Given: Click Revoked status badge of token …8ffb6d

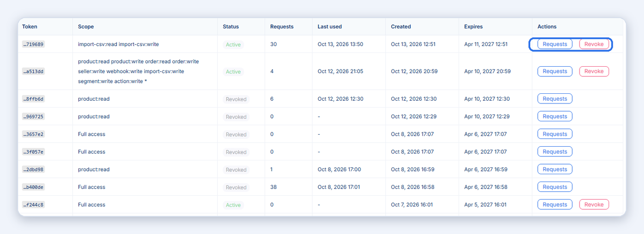Looking at the screenshot, I should [236, 99].
